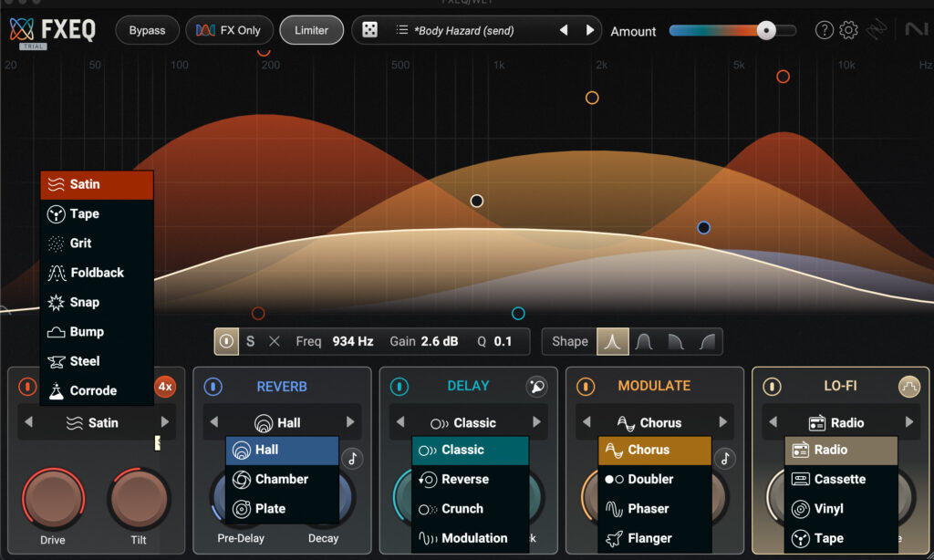Click the band solo S icon
This screenshot has width=934, height=560.
pos(250,341)
